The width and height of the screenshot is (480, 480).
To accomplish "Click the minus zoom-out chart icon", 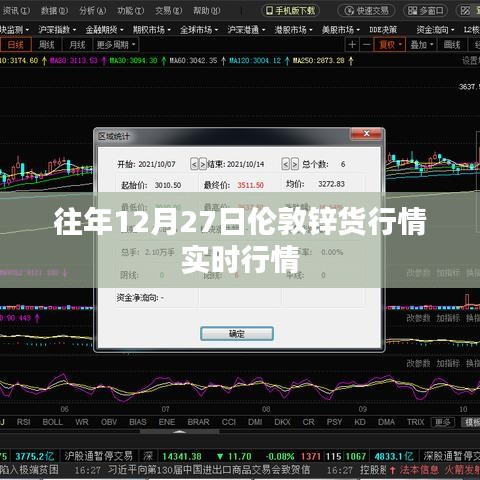I will pyautogui.click(x=366, y=45).
